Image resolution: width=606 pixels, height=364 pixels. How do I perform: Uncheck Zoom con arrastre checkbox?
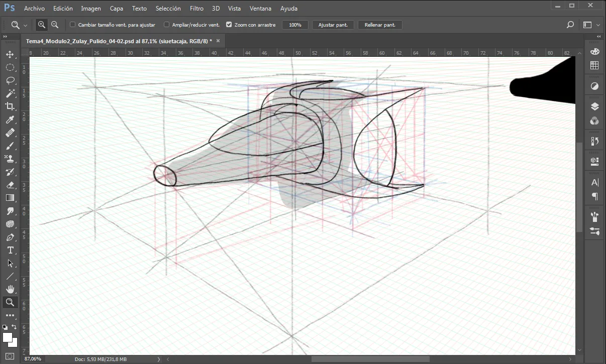(229, 25)
